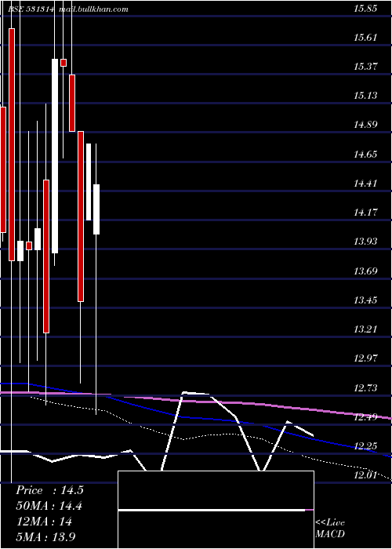Click the 15.85 price axis label
The height and width of the screenshot is (549, 392).
(365, 9)
